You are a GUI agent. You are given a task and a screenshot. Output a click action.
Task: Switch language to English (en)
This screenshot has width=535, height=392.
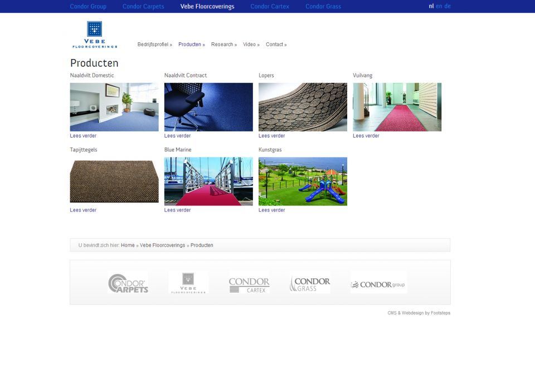pyautogui.click(x=439, y=6)
